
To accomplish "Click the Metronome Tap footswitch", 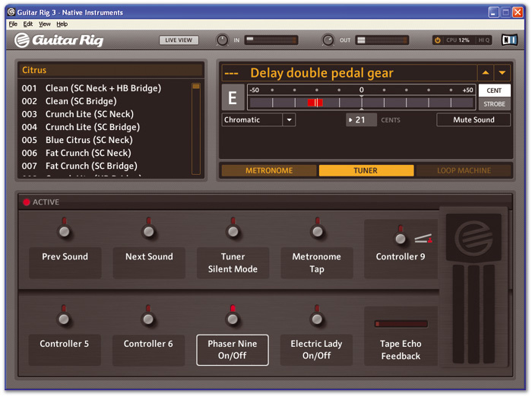I will 317,231.
